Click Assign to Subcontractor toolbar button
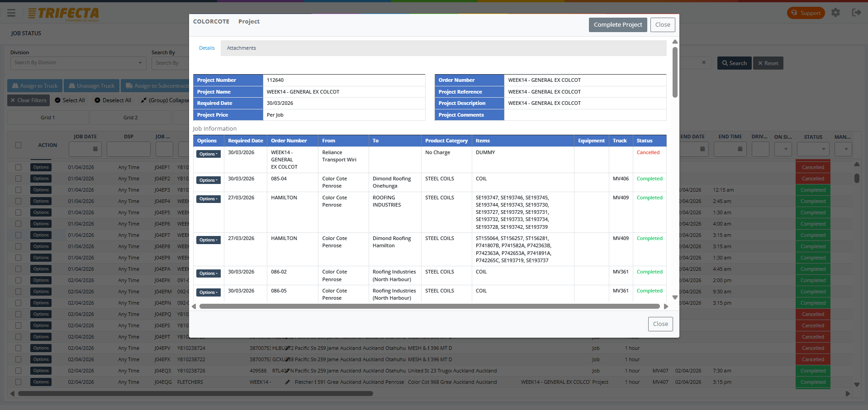 click(x=155, y=86)
